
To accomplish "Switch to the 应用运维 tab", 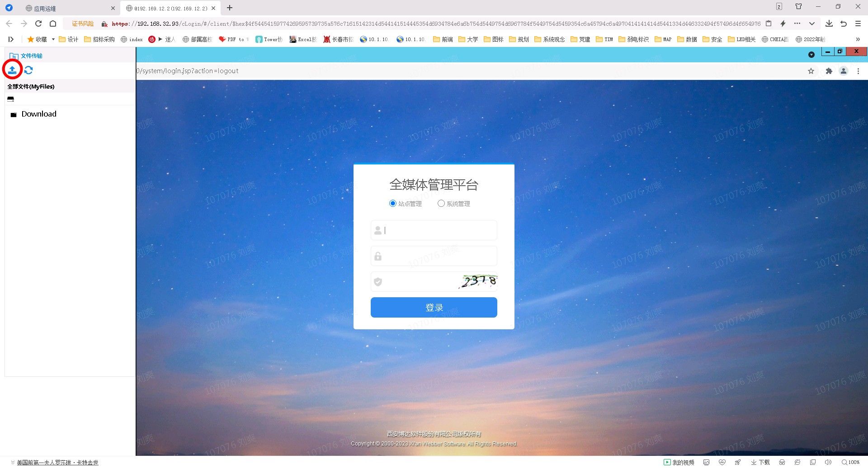I will point(45,8).
